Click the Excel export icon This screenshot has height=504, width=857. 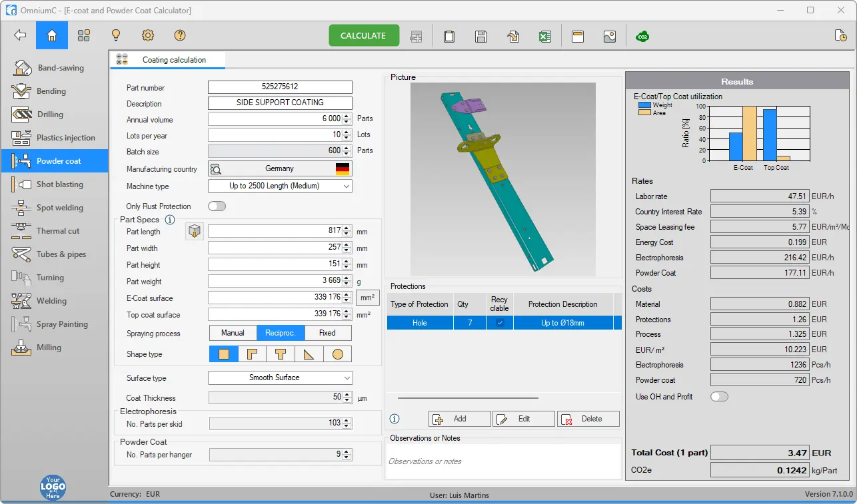coord(545,36)
